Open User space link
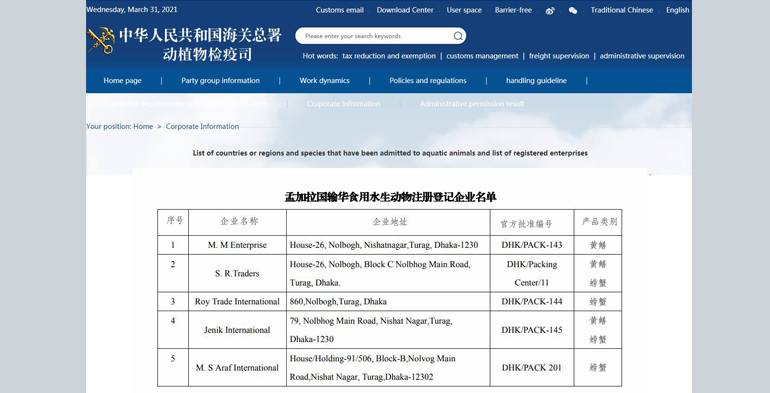This screenshot has width=770, height=393. (x=464, y=10)
